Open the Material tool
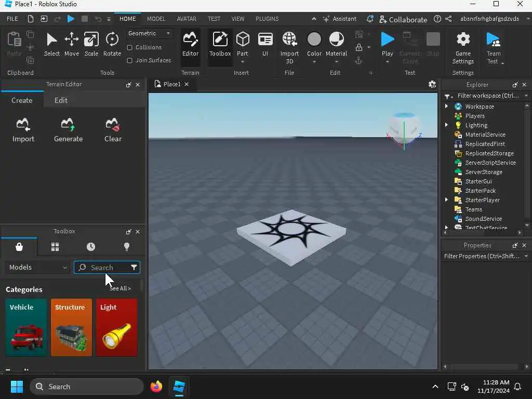The width and height of the screenshot is (532, 399). (x=336, y=44)
